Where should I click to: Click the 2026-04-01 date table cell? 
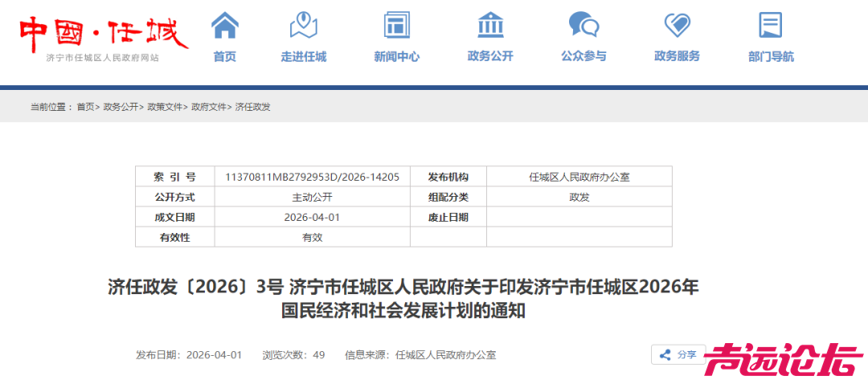click(x=312, y=218)
